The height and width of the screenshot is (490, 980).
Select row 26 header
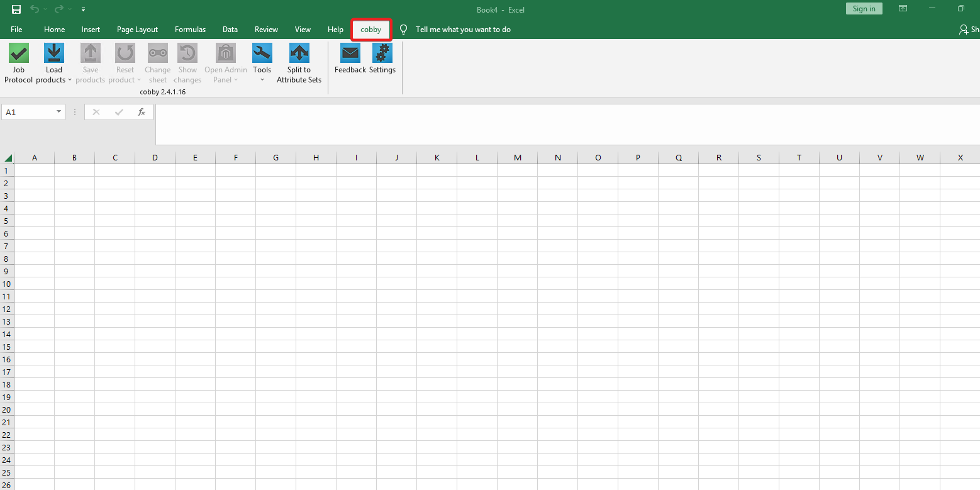point(7,485)
